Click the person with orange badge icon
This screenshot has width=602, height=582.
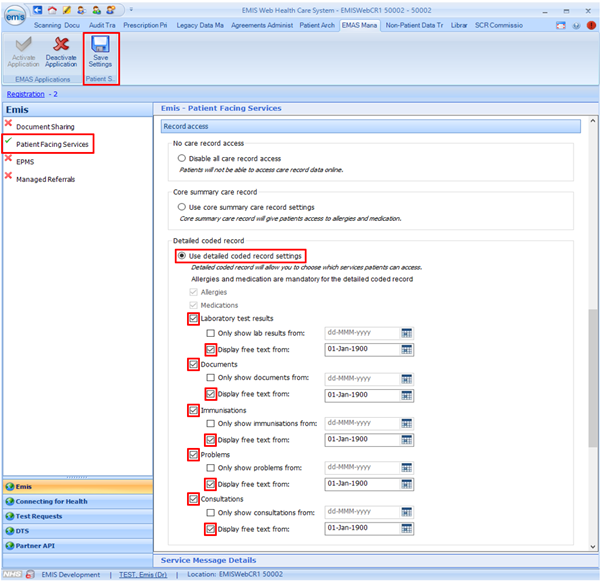click(x=111, y=10)
